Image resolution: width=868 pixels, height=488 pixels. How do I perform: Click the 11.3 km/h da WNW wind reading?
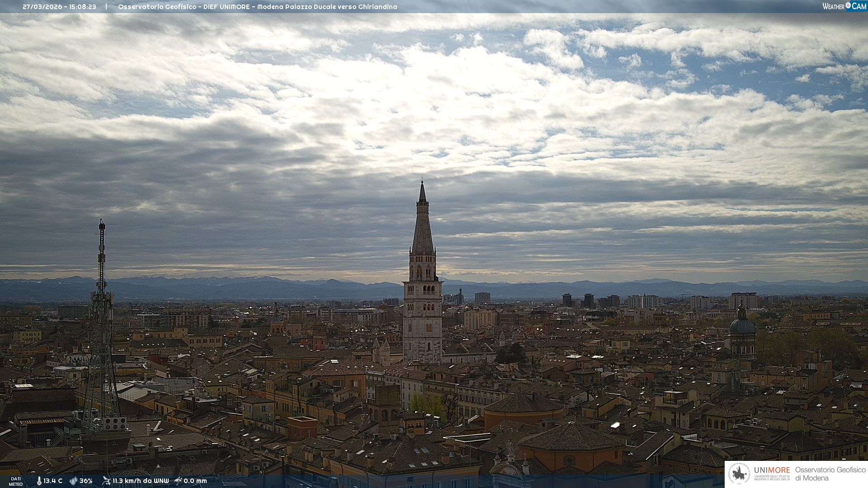[141, 481]
